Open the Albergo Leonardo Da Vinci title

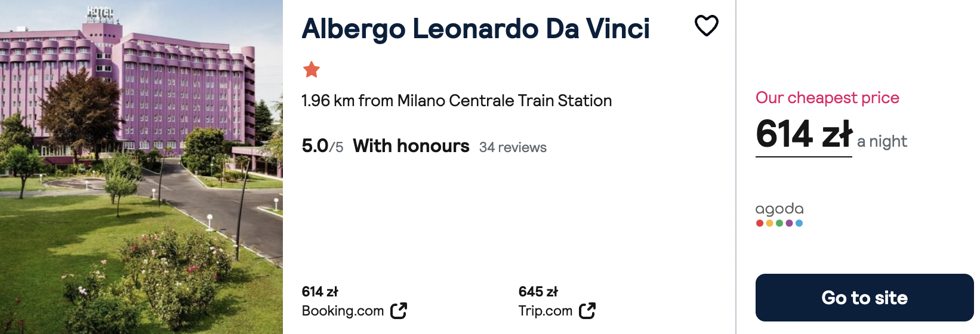pos(476,29)
